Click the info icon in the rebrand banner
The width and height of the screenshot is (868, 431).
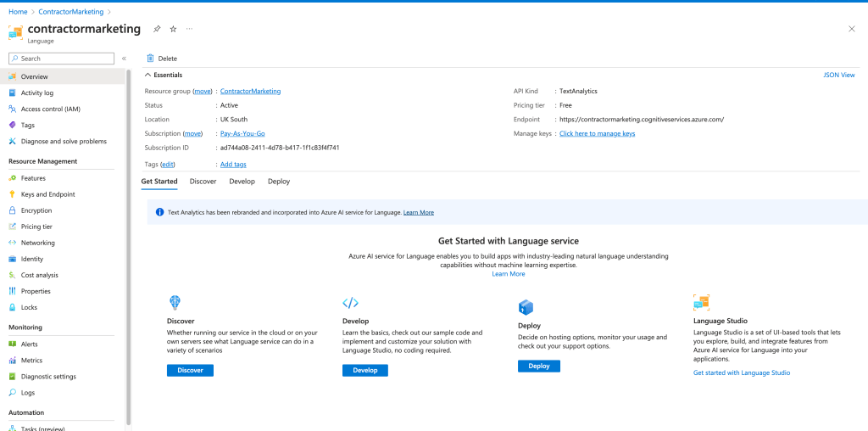[159, 212]
